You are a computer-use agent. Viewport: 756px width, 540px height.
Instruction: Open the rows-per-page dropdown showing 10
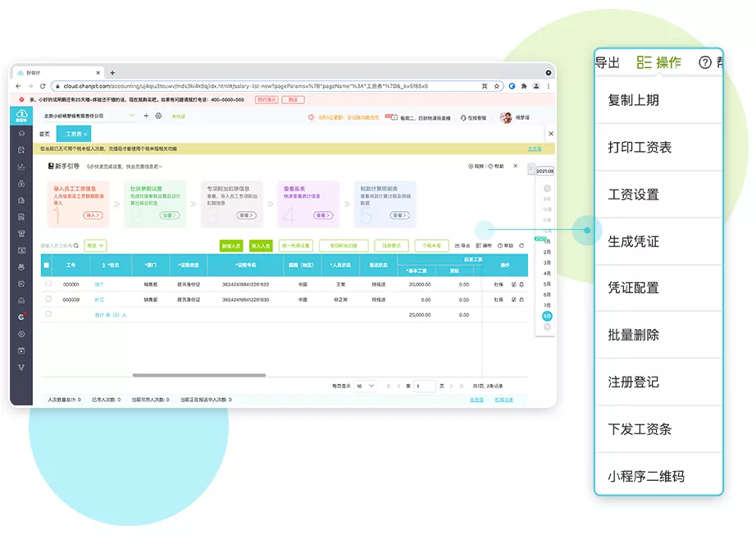click(x=365, y=386)
